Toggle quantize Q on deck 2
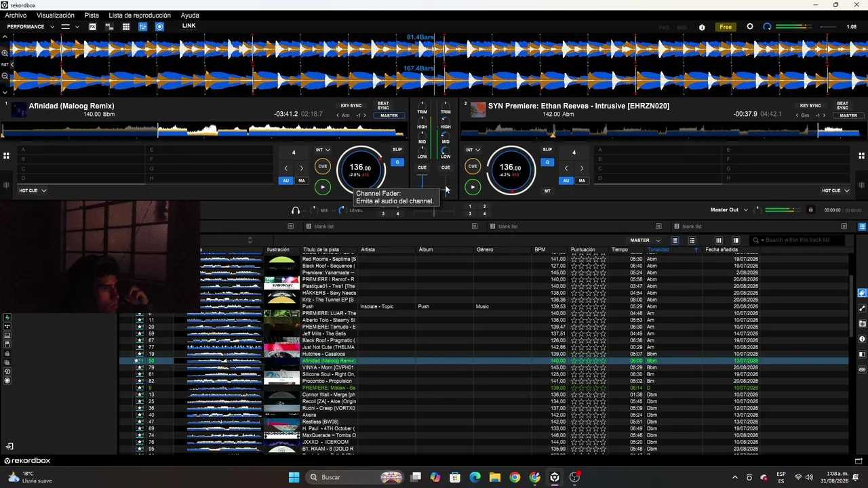The image size is (868, 488). [547, 162]
